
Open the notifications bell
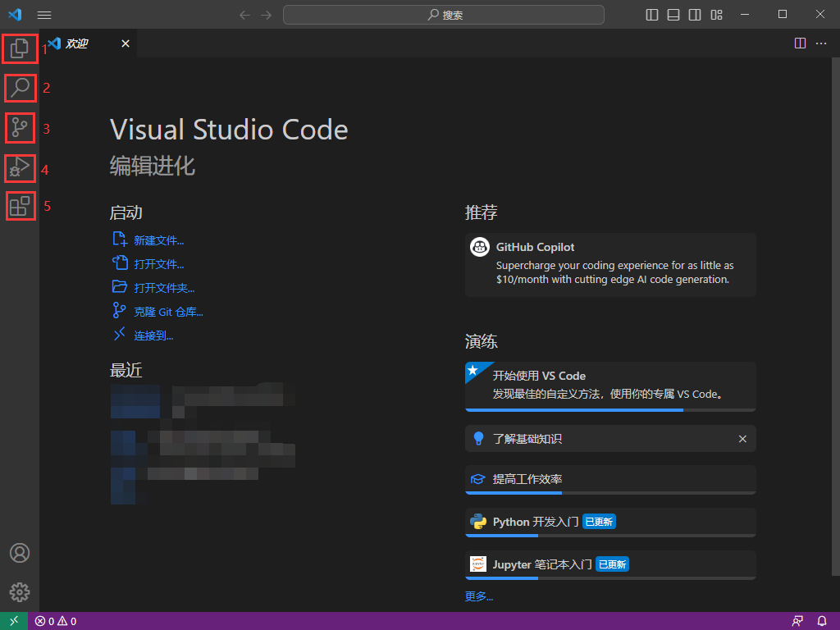[x=822, y=621]
